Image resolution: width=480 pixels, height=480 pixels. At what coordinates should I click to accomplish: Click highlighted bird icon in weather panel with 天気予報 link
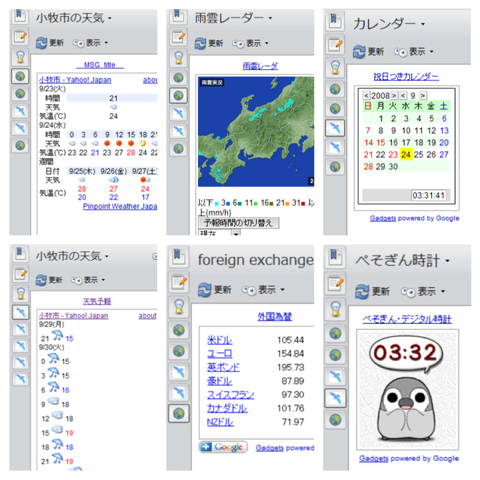(x=20, y=312)
